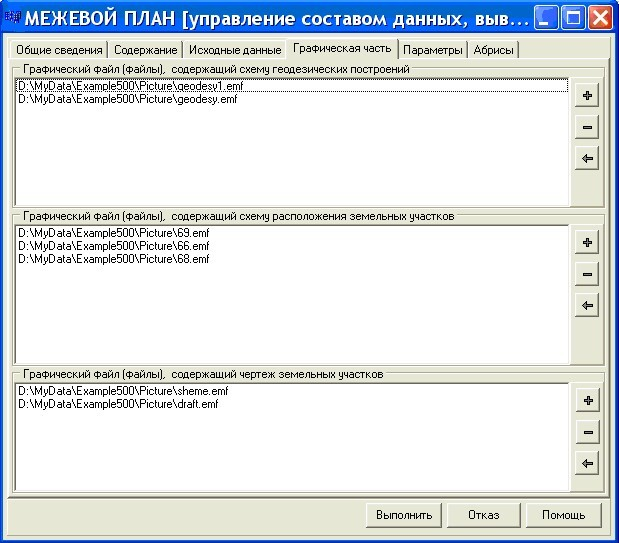Image resolution: width=619 pixels, height=543 pixels.
Task: Select the geodesy.emf file entry
Action: point(127,99)
